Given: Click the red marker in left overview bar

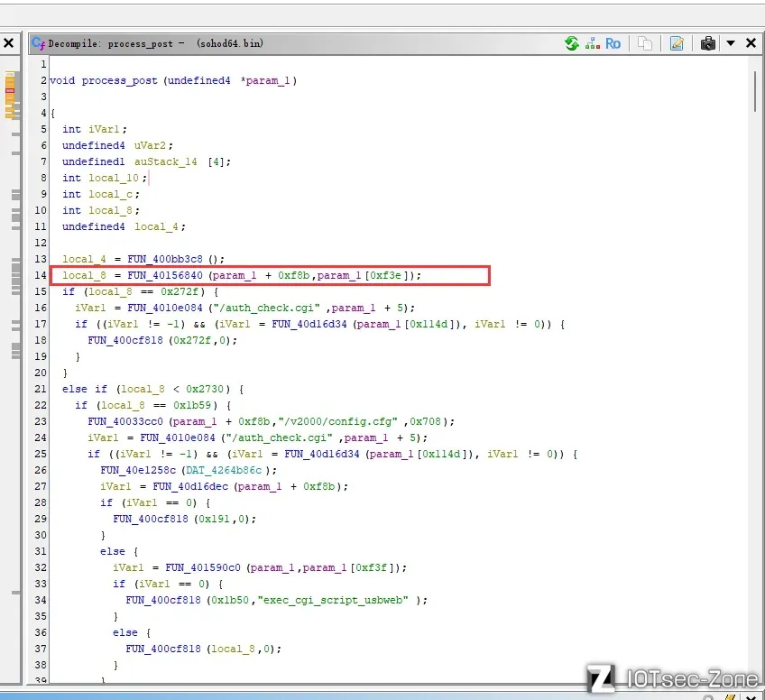Looking at the screenshot, I should [x=10, y=91].
